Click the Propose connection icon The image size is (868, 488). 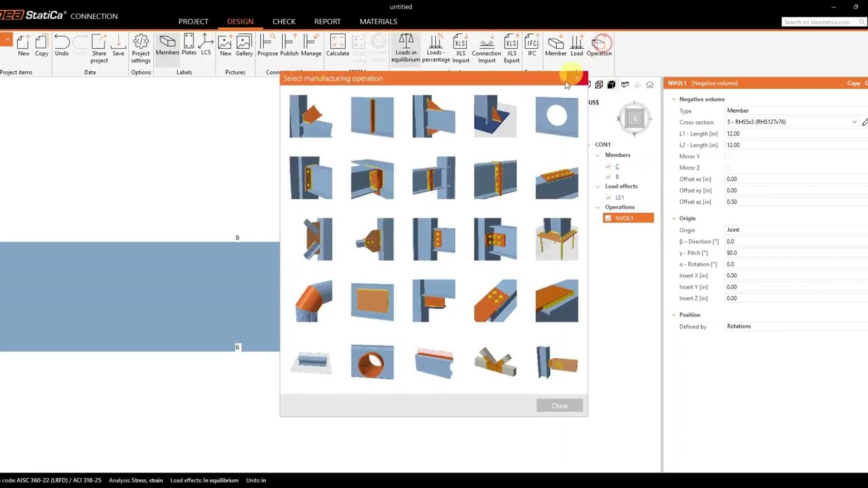(267, 46)
